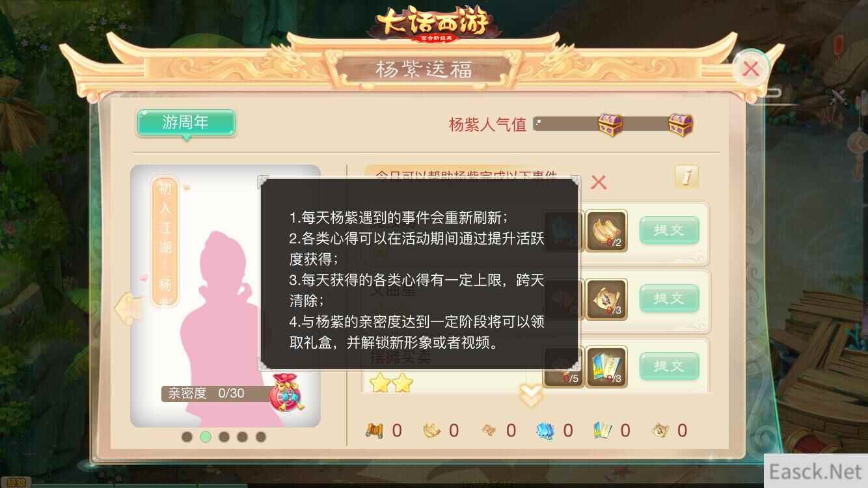Select the blue-yellow book item in third row
The height and width of the screenshot is (488, 868).
coord(606,366)
